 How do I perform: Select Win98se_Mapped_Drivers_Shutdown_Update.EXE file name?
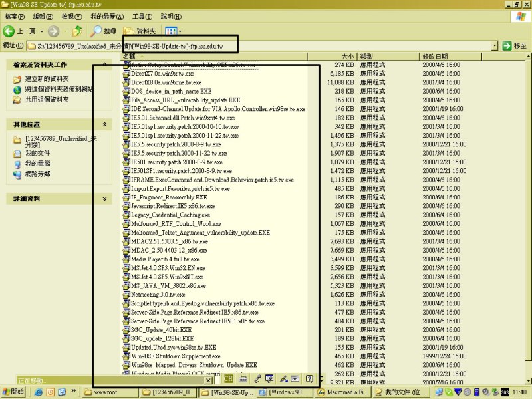click(194, 365)
